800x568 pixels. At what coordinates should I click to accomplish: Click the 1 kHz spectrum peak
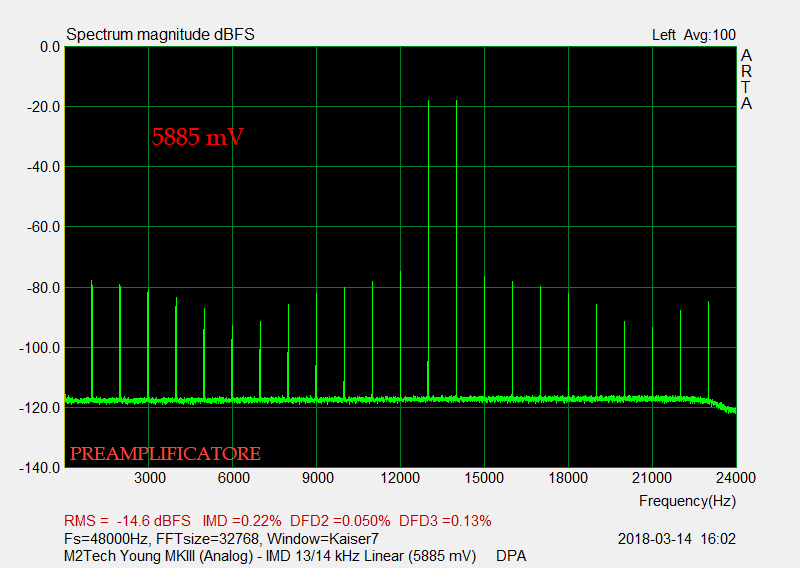[x=92, y=339]
